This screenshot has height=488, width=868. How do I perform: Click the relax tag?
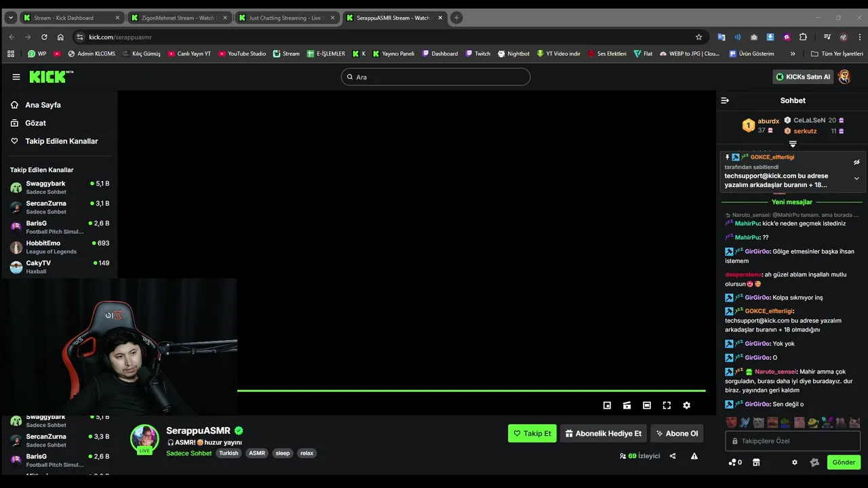[307, 453]
